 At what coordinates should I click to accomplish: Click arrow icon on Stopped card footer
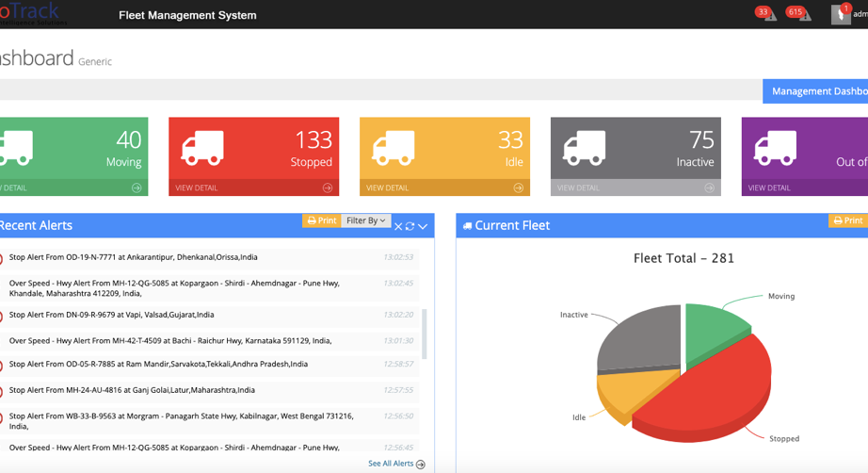coord(328,188)
